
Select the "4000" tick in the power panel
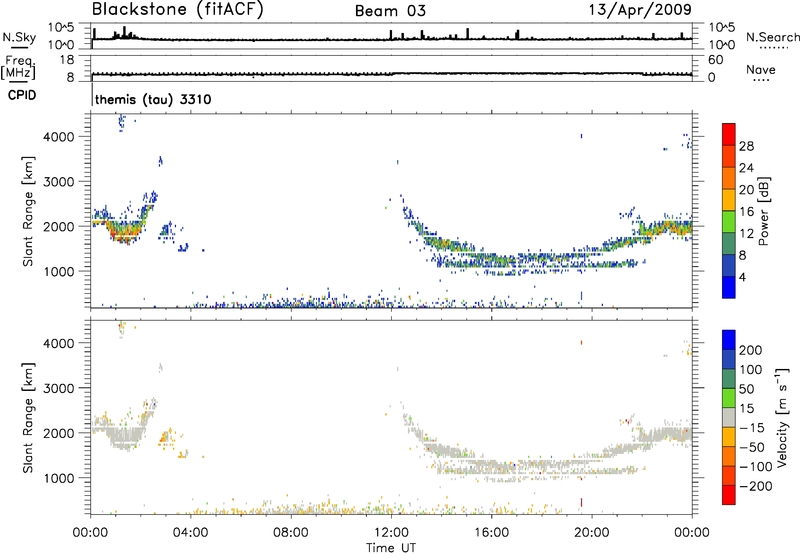pyautogui.click(x=58, y=137)
